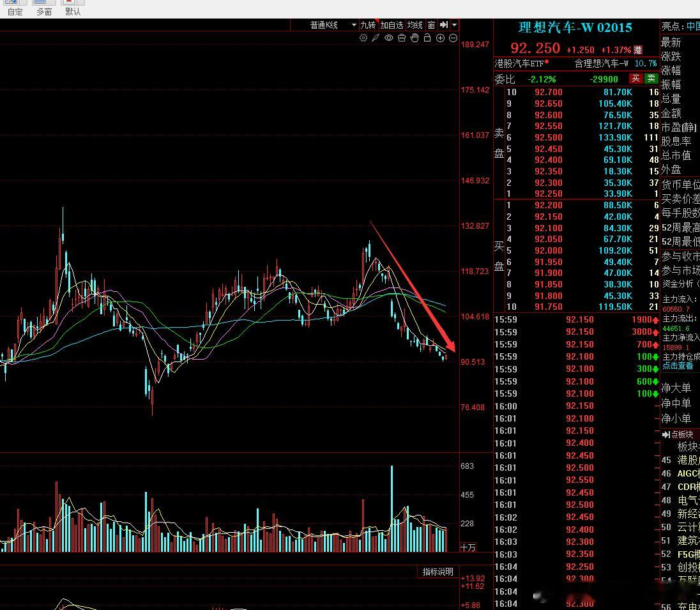The width and height of the screenshot is (700, 610).
Task: Toggle the chart lock icon
Action: pos(427,38)
